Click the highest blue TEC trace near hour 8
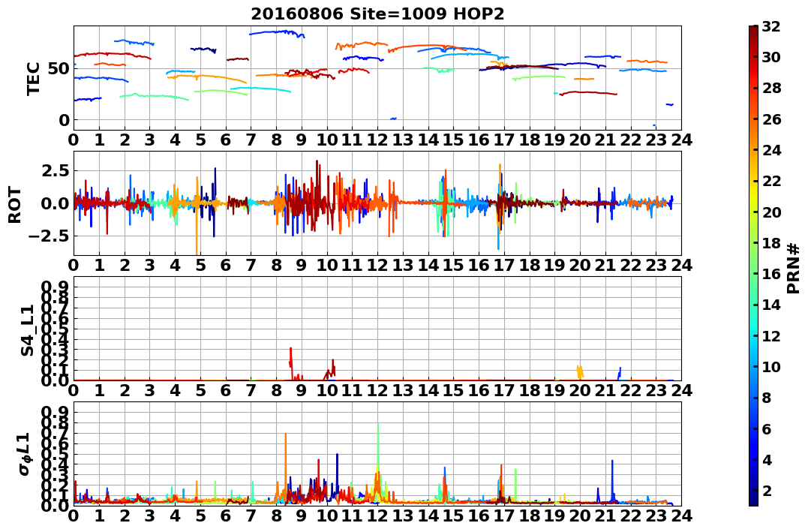 pos(278,32)
